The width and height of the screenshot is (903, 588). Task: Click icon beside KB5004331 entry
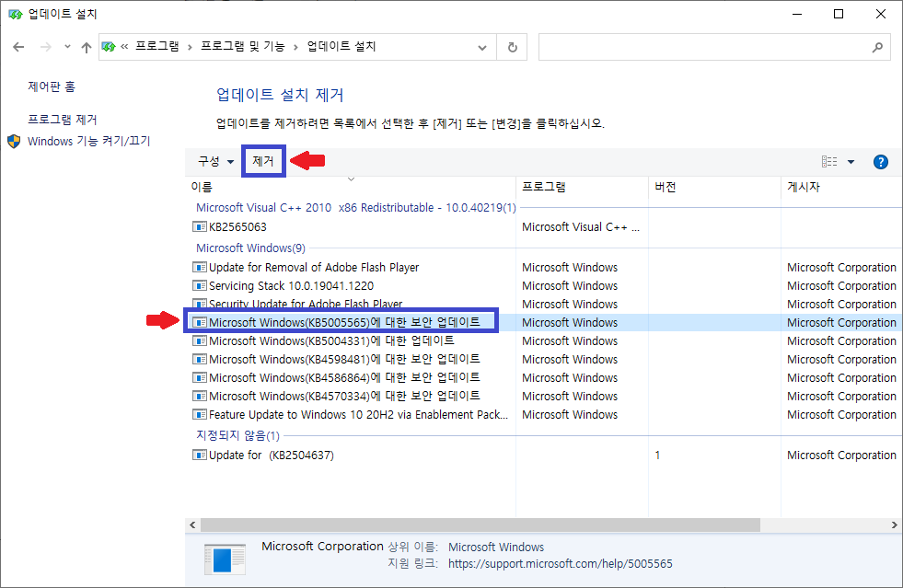click(199, 341)
